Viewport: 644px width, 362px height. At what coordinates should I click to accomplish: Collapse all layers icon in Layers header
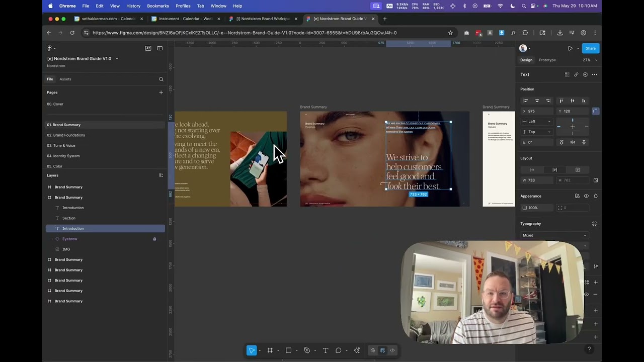coord(161,175)
